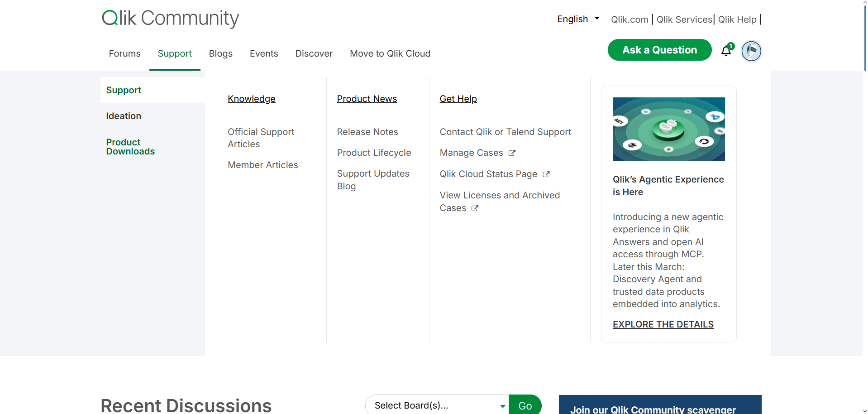Click the Agentic Experience promo image

coord(668,129)
